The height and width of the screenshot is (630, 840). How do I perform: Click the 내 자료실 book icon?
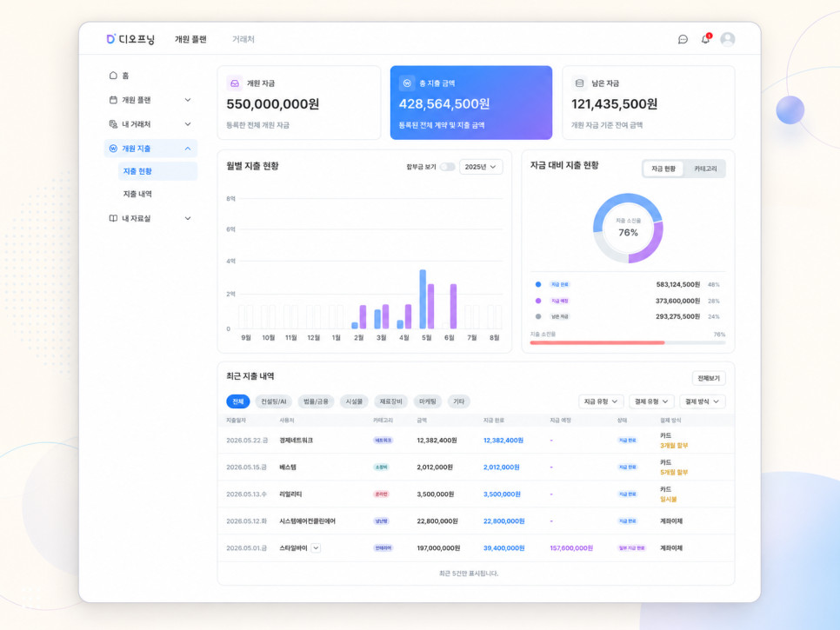(x=113, y=218)
